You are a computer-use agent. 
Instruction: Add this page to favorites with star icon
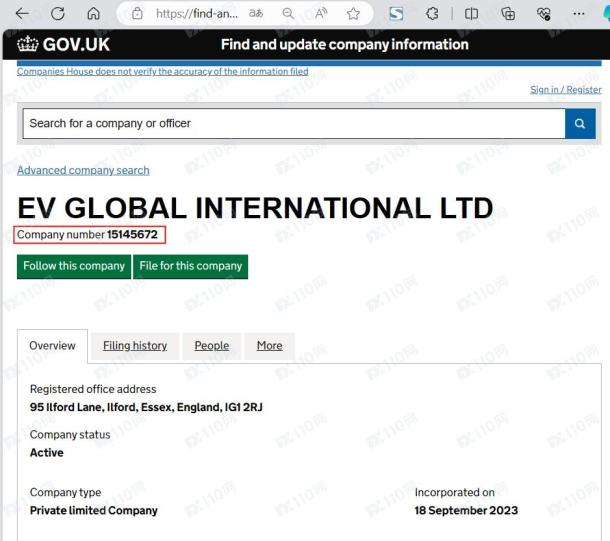pyautogui.click(x=353, y=14)
